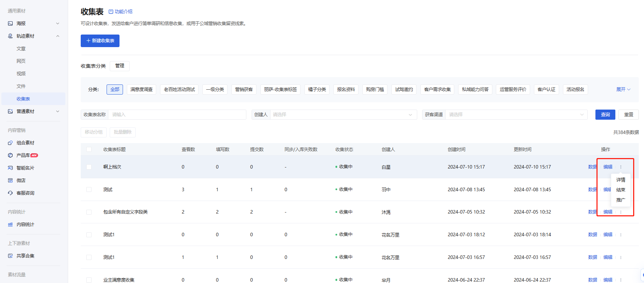Click the 管理 category button
The width and height of the screenshot is (644, 283).
(x=120, y=66)
